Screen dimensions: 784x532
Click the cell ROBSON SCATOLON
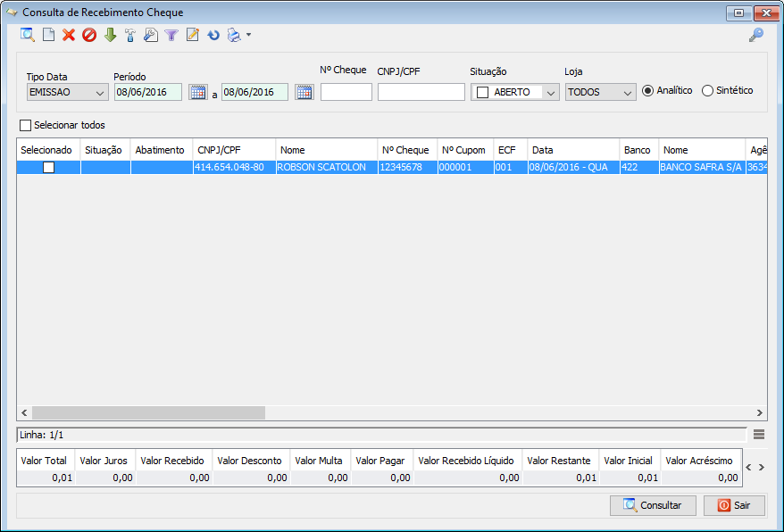(x=327, y=167)
